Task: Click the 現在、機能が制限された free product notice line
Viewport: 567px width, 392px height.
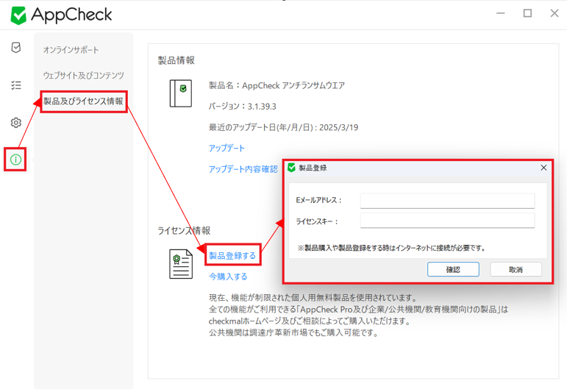Action: coord(313,298)
